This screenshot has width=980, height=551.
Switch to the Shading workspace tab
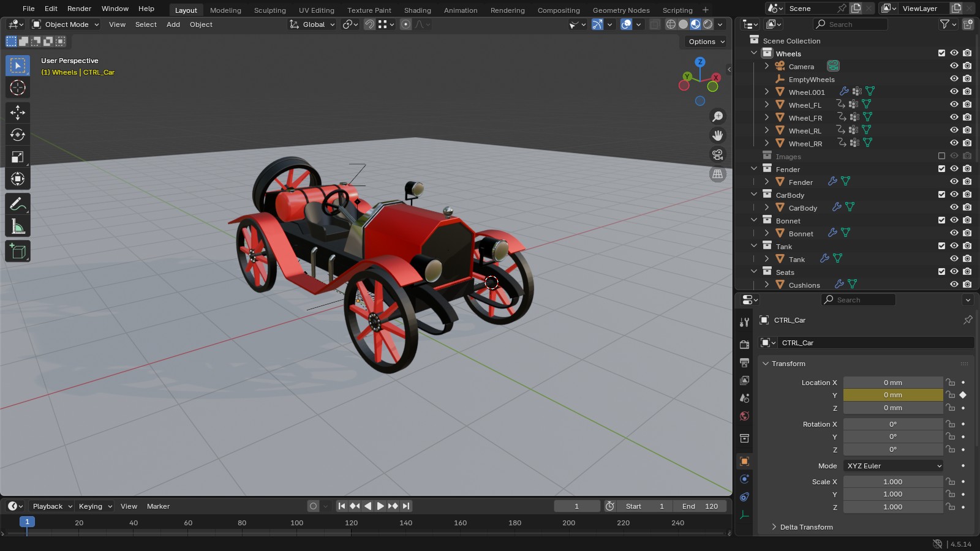pyautogui.click(x=417, y=10)
